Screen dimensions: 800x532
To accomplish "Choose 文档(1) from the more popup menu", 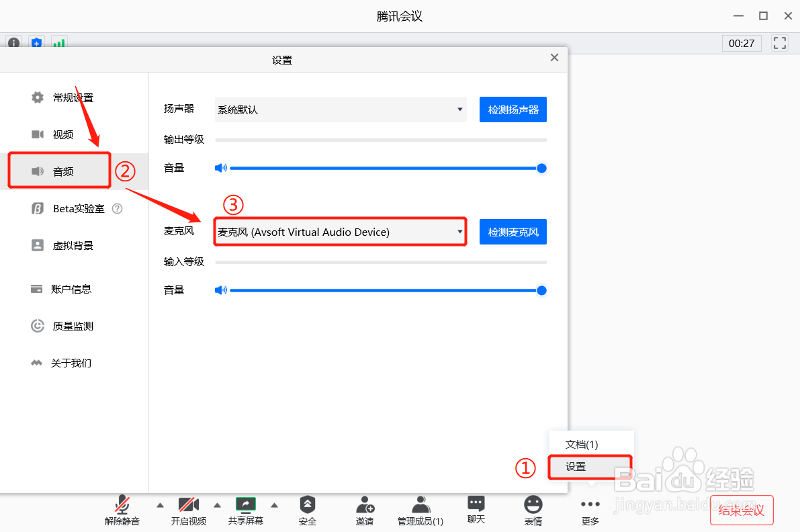I will [x=591, y=444].
